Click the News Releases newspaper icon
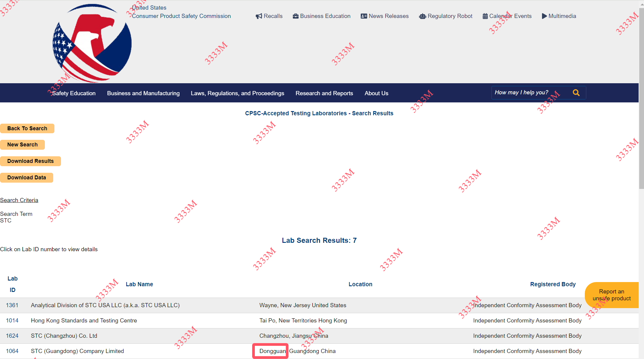The width and height of the screenshot is (644, 359). click(364, 16)
